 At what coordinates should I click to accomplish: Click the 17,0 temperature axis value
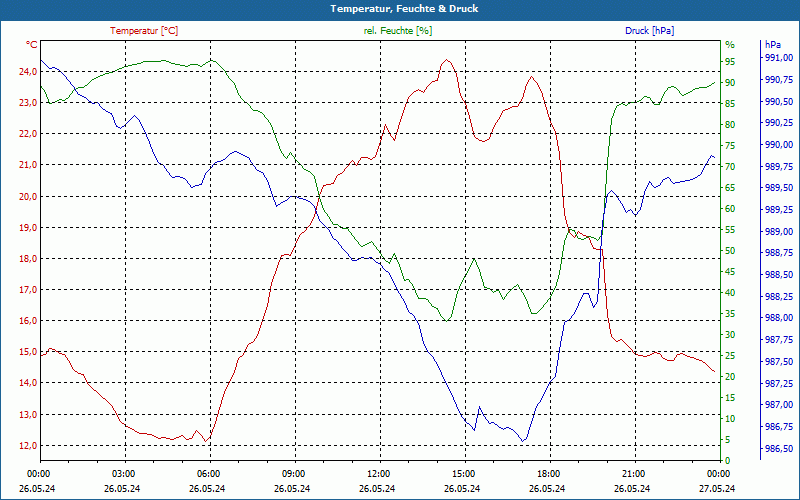[x=28, y=290]
